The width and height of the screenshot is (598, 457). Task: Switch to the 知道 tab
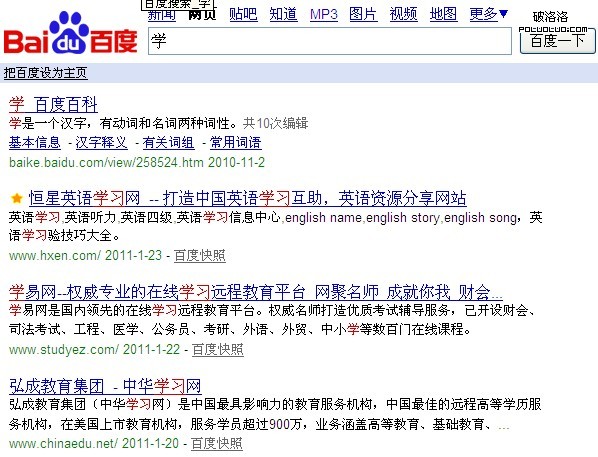pyautogui.click(x=283, y=14)
